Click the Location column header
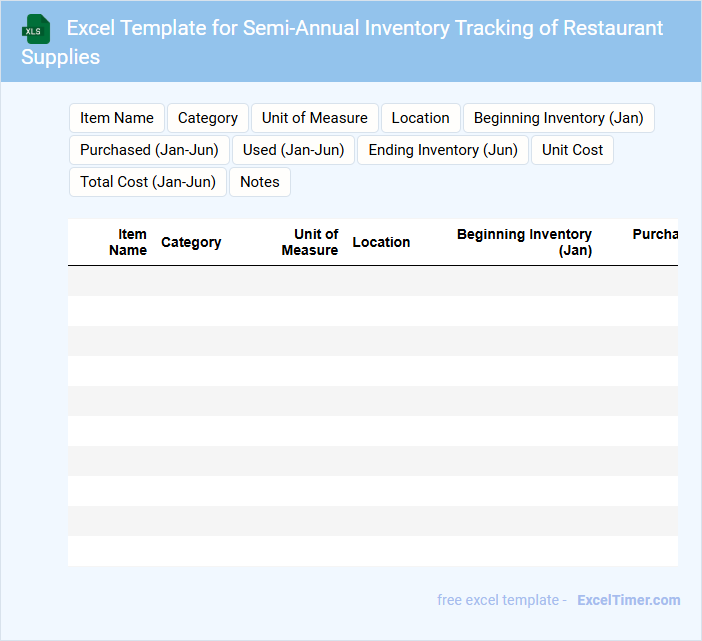702x641 pixels. (x=381, y=242)
